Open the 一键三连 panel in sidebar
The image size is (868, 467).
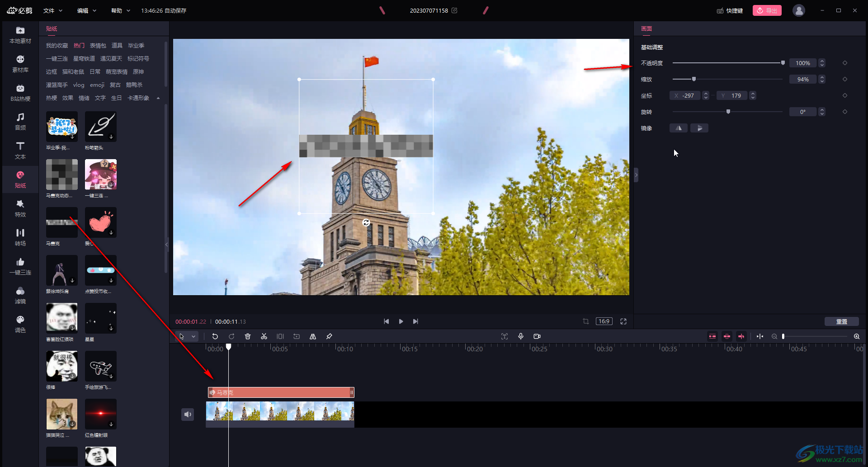pos(20,267)
